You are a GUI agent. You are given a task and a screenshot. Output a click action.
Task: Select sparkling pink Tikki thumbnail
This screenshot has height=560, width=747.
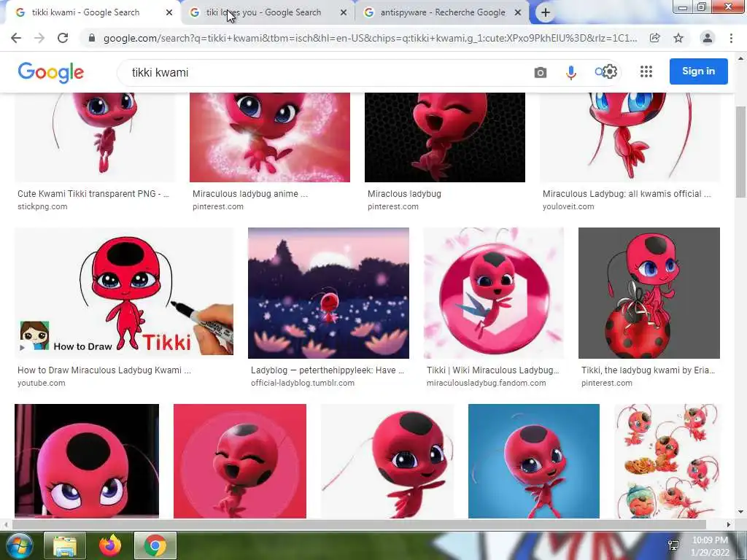tap(270, 137)
